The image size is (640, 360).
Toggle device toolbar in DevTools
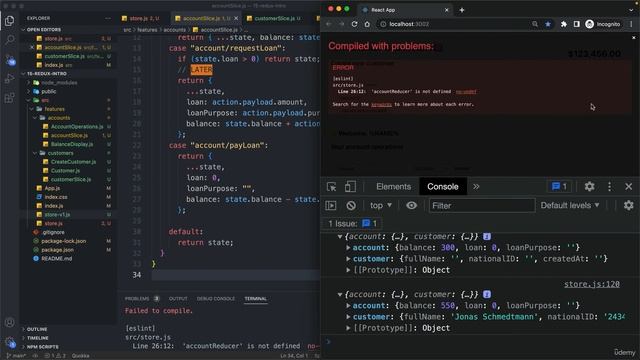350,187
